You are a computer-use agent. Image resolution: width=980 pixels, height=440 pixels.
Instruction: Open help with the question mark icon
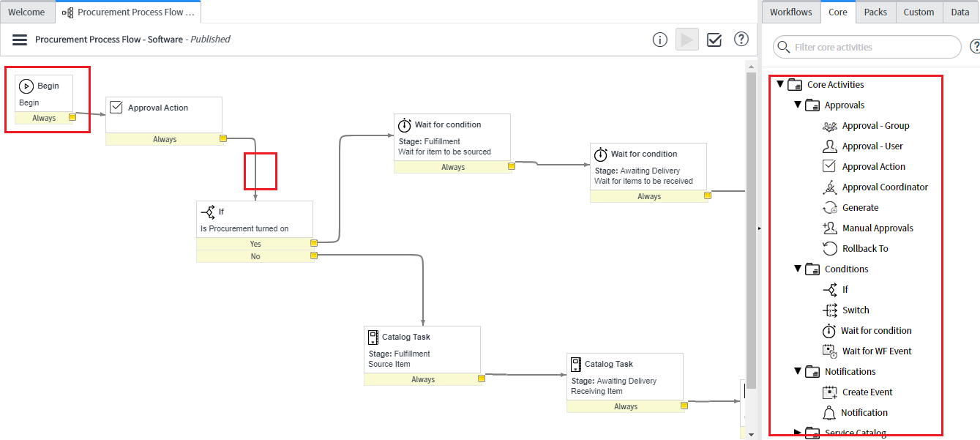click(x=741, y=40)
